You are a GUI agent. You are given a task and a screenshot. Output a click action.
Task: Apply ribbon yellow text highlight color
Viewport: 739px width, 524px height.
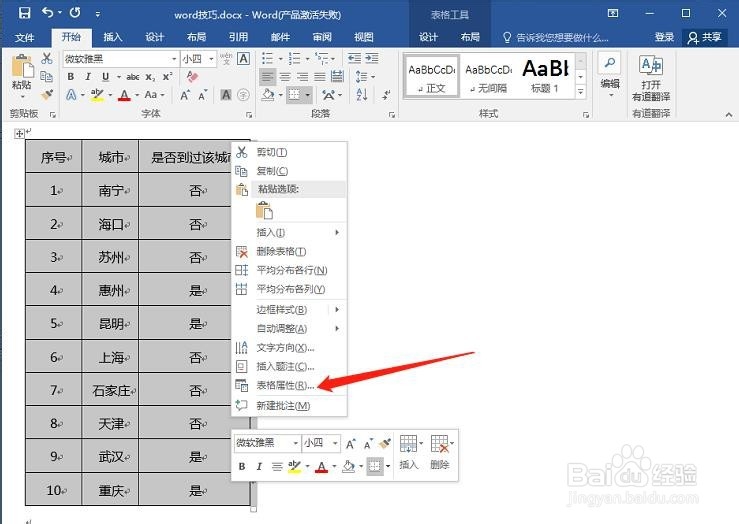(97, 95)
